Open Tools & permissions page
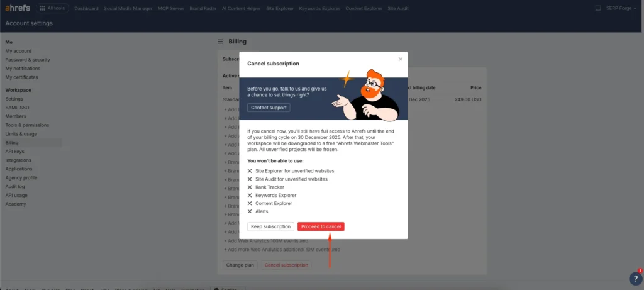 tap(27, 125)
